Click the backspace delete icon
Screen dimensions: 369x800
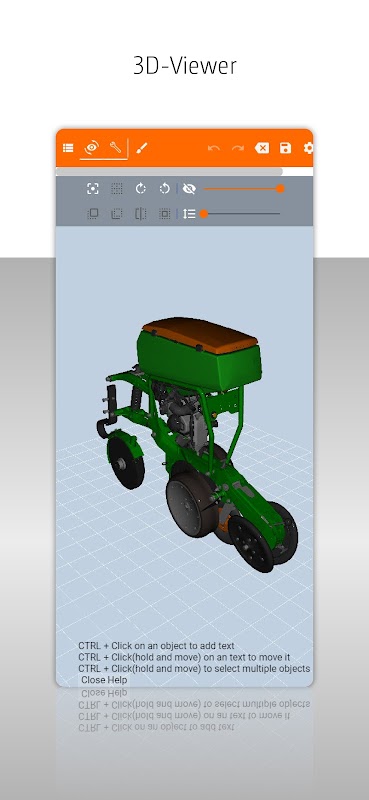tap(262, 148)
